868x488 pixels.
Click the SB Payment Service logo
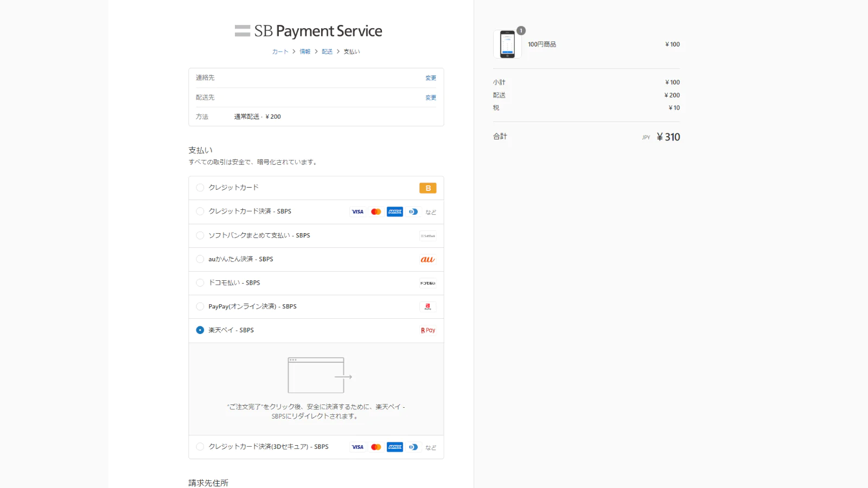coord(308,31)
